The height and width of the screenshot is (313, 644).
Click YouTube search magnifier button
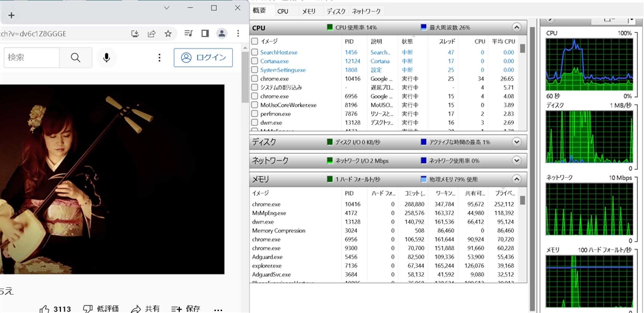point(75,57)
